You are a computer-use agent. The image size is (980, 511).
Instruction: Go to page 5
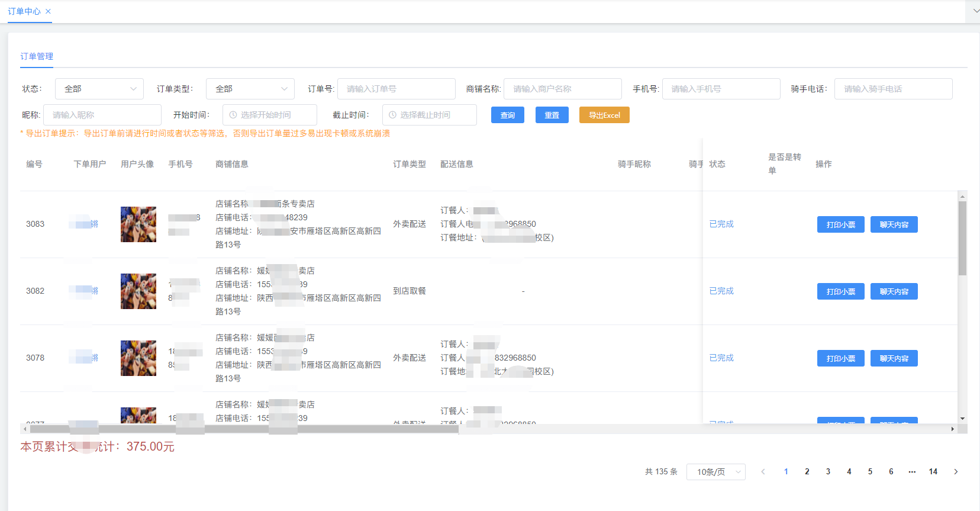point(870,472)
